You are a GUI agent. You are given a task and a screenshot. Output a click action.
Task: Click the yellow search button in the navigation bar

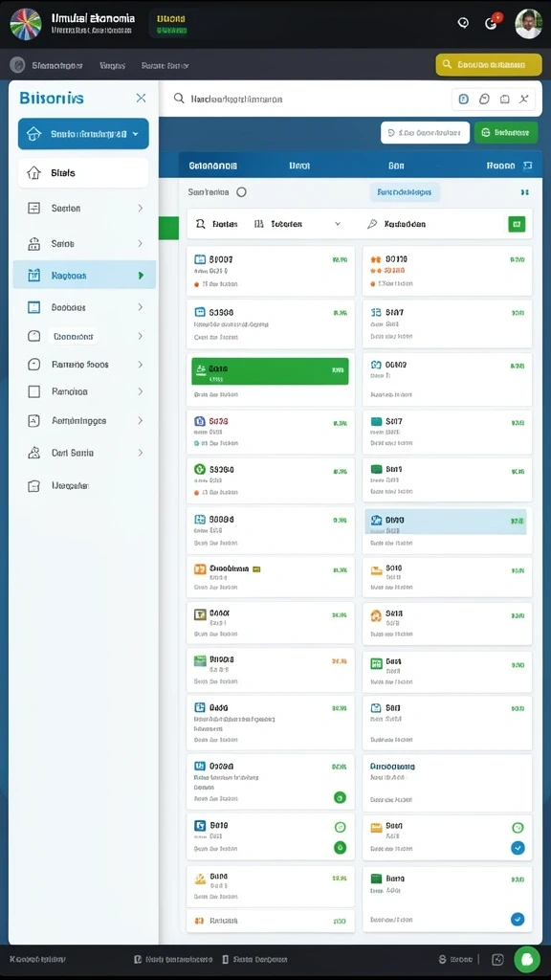click(489, 64)
